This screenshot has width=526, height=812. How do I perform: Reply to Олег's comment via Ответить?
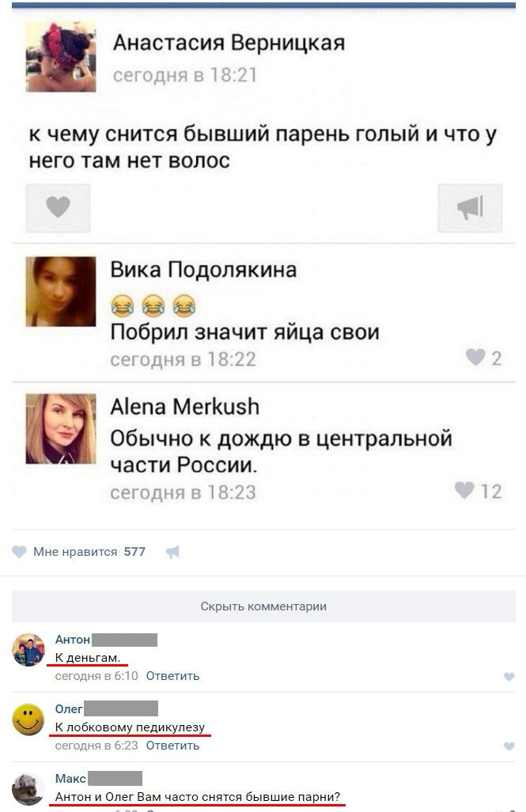[x=172, y=746]
